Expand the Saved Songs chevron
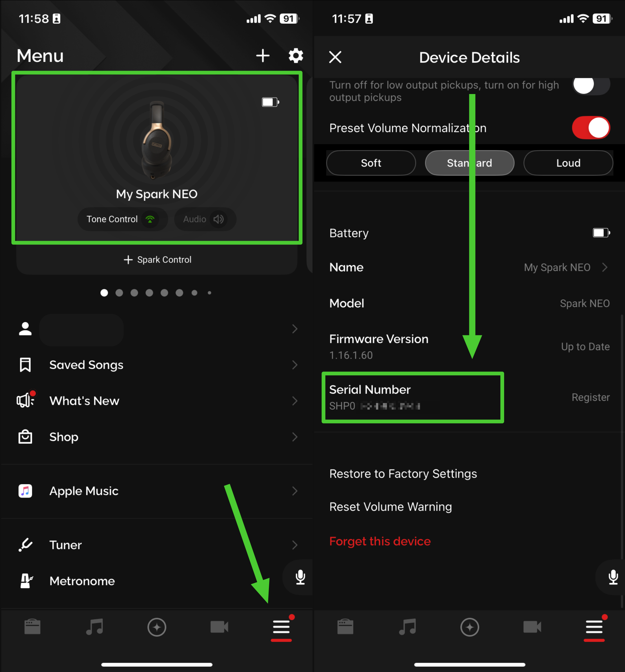 click(x=294, y=365)
